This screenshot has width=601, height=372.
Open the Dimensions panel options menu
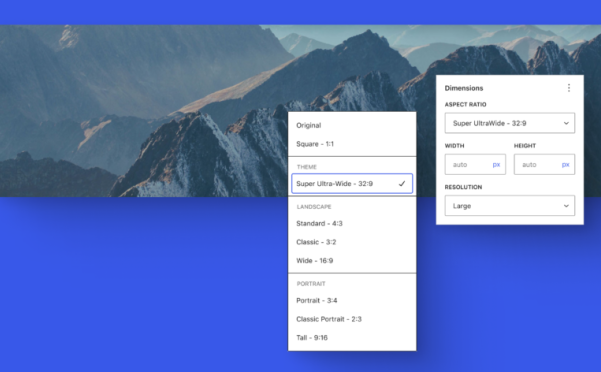coord(569,88)
